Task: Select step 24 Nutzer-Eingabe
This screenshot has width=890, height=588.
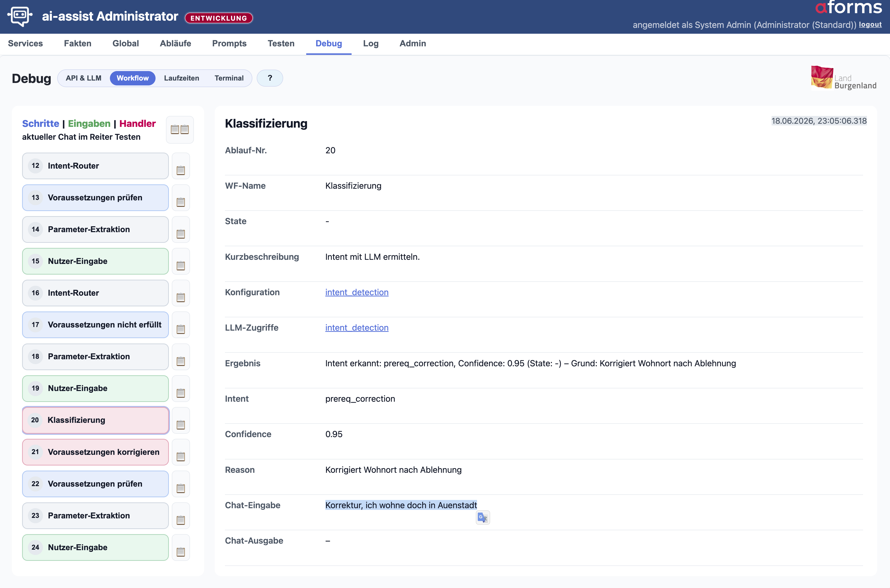Action: coord(95,548)
